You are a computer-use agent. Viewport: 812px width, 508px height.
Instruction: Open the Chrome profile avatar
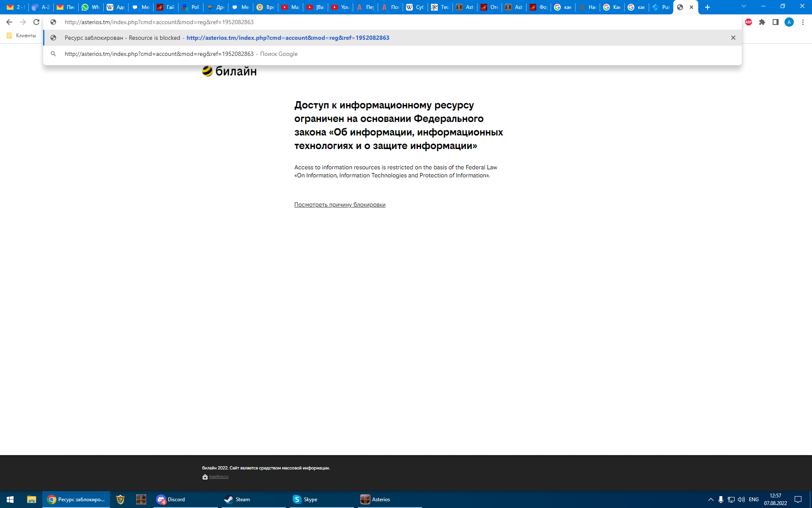point(789,22)
